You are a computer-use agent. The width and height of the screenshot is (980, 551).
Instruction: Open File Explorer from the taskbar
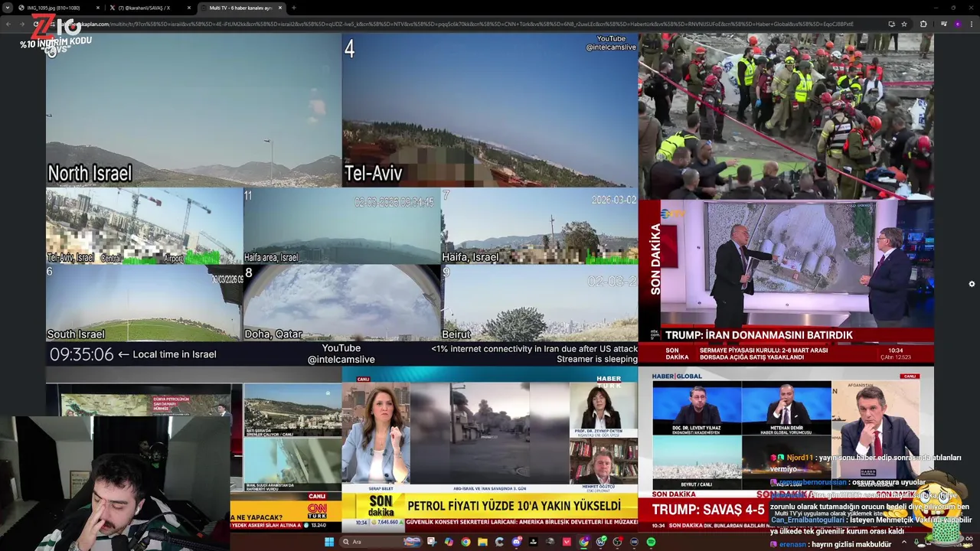click(x=482, y=542)
